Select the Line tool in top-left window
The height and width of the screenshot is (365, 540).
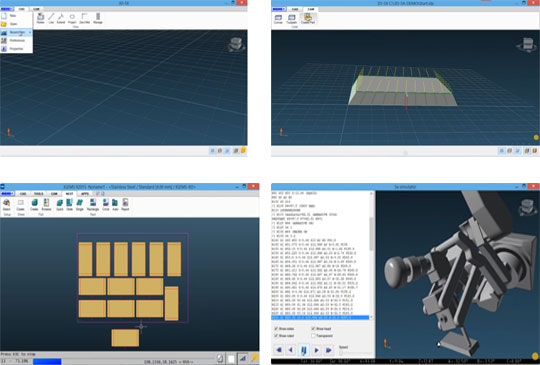click(x=51, y=19)
